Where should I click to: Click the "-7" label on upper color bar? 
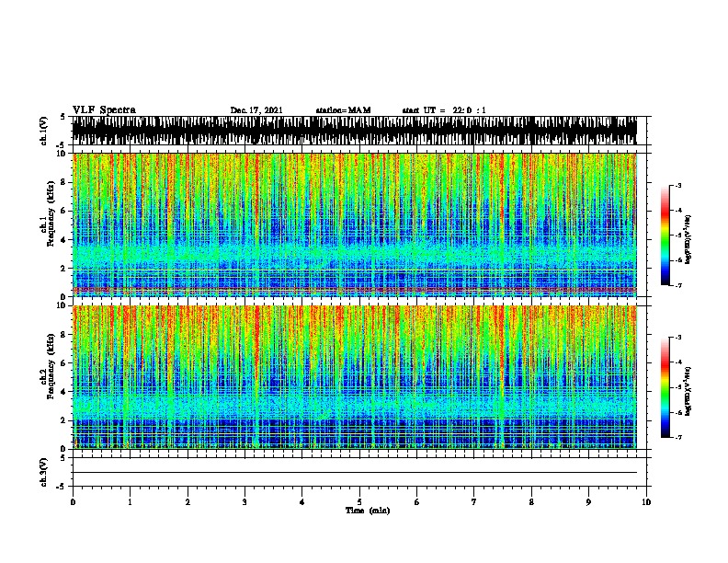(677, 285)
